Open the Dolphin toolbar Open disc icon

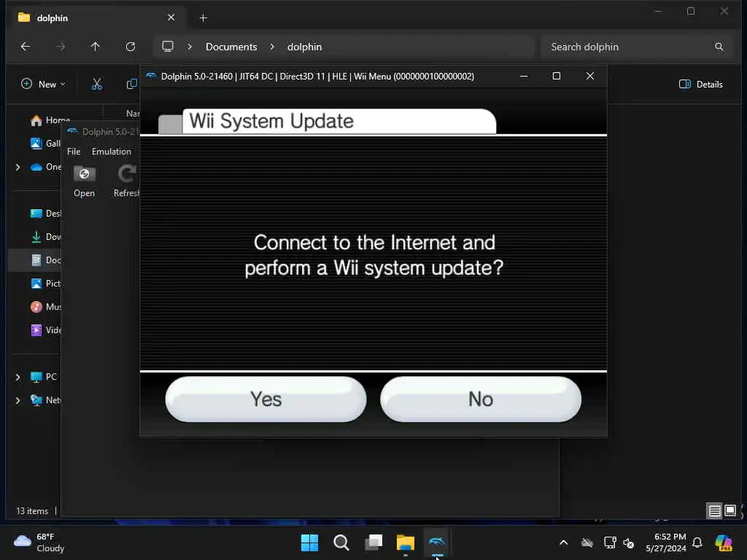[x=85, y=182]
